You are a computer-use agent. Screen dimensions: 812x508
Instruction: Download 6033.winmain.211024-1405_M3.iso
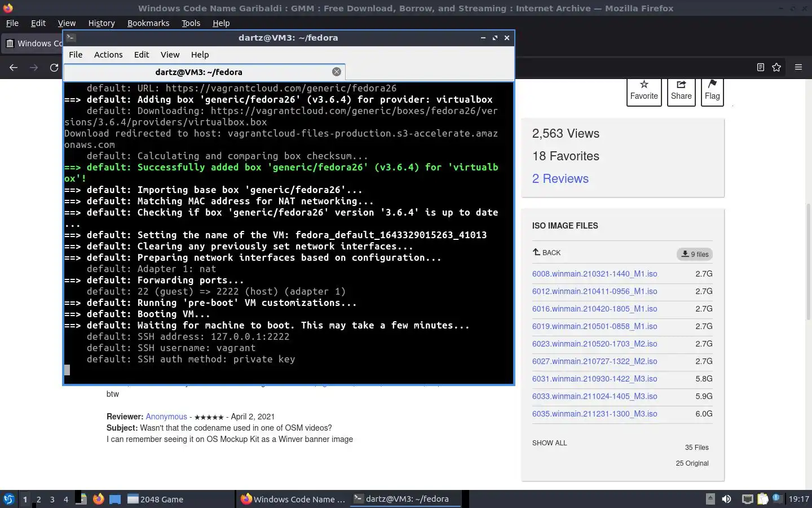click(594, 396)
